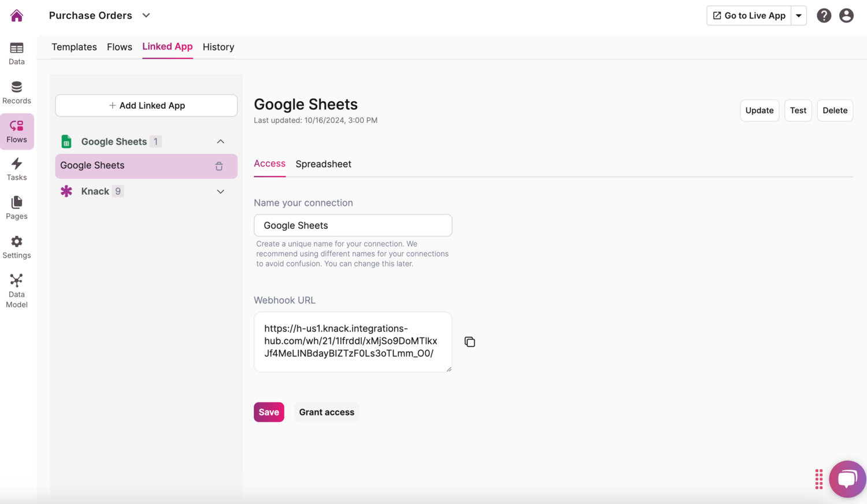Image resolution: width=867 pixels, height=504 pixels.
Task: Open the user account profile icon
Action: coord(846,16)
